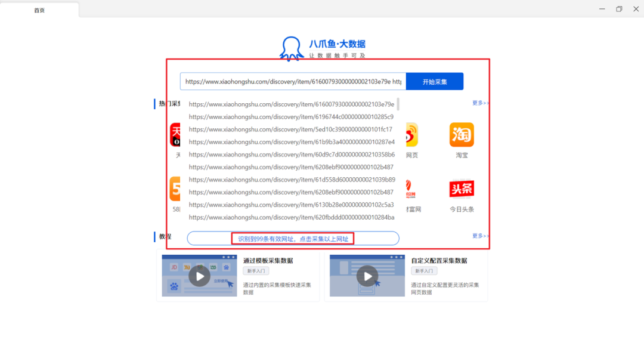Open the 天猫 icon partly hidden at left
Image resolution: width=644 pixels, height=358 pixels.
[175, 135]
